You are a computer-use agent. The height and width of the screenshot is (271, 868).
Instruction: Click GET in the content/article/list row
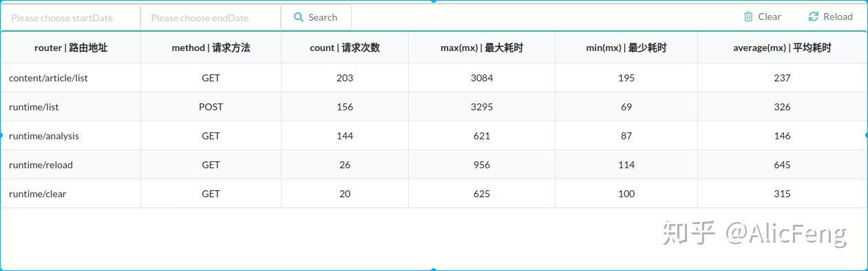click(x=211, y=78)
